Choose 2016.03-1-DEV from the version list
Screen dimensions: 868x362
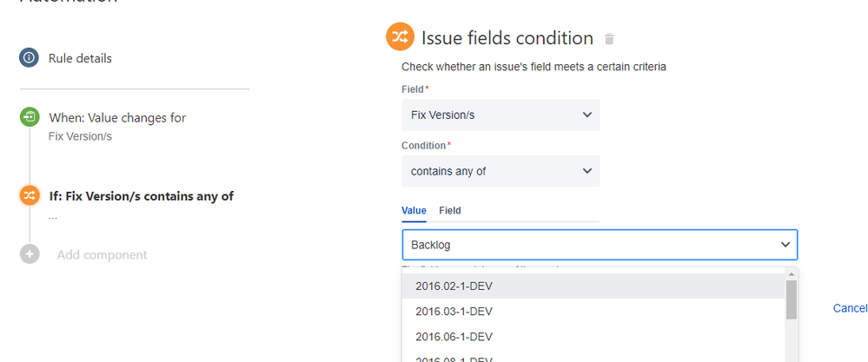click(x=593, y=312)
